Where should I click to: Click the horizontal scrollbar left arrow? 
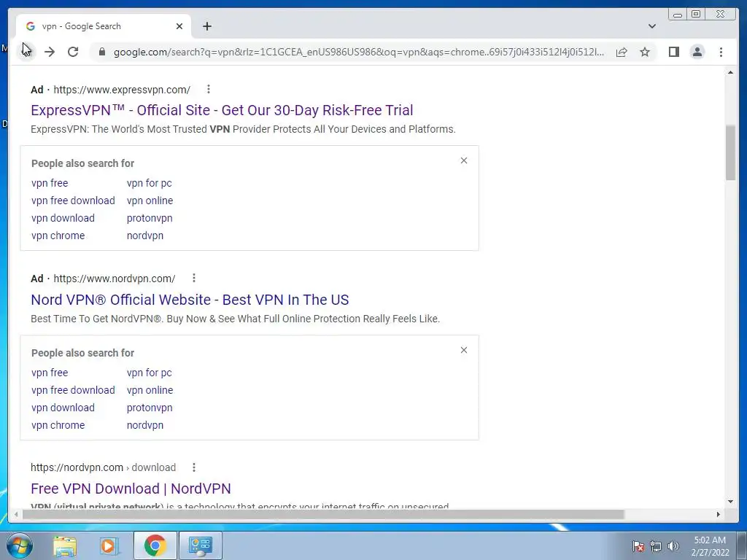tap(16, 514)
